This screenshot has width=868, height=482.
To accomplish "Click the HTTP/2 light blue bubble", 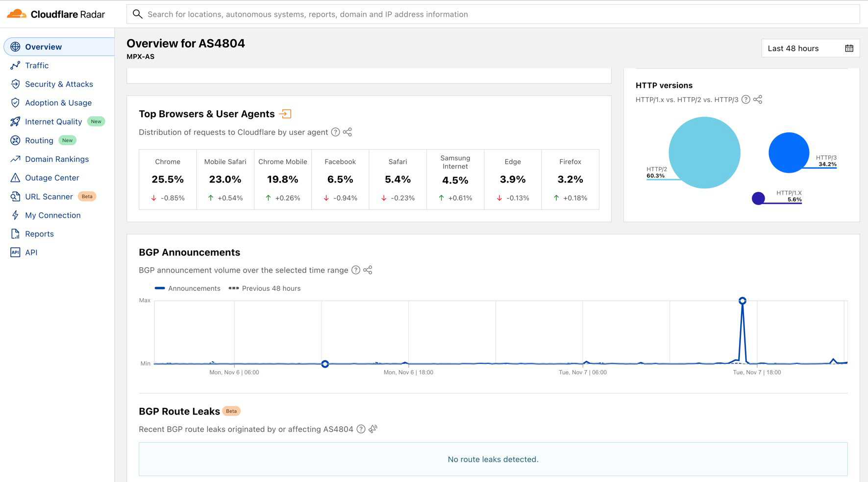I will click(x=704, y=152).
